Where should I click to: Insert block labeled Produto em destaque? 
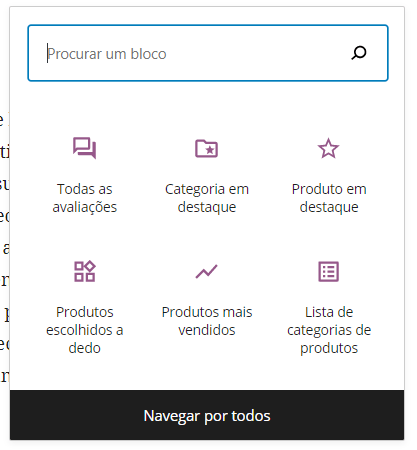click(x=329, y=198)
